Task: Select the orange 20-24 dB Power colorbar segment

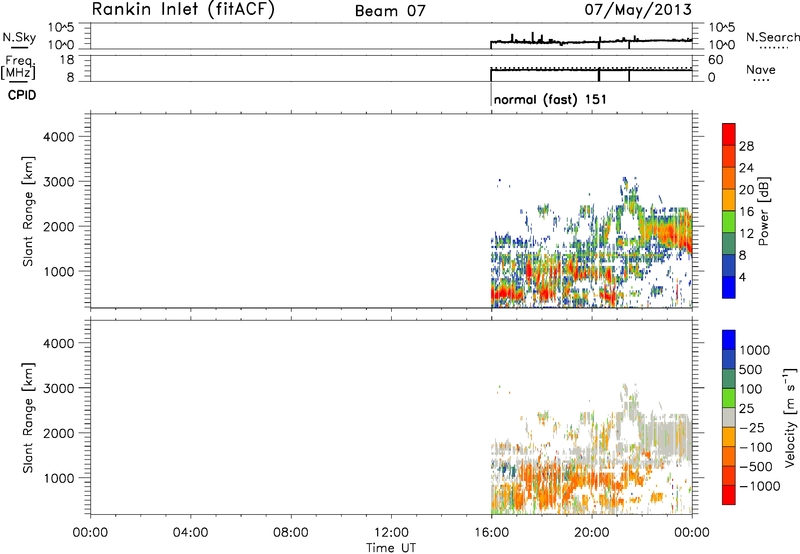Action: coord(729,179)
